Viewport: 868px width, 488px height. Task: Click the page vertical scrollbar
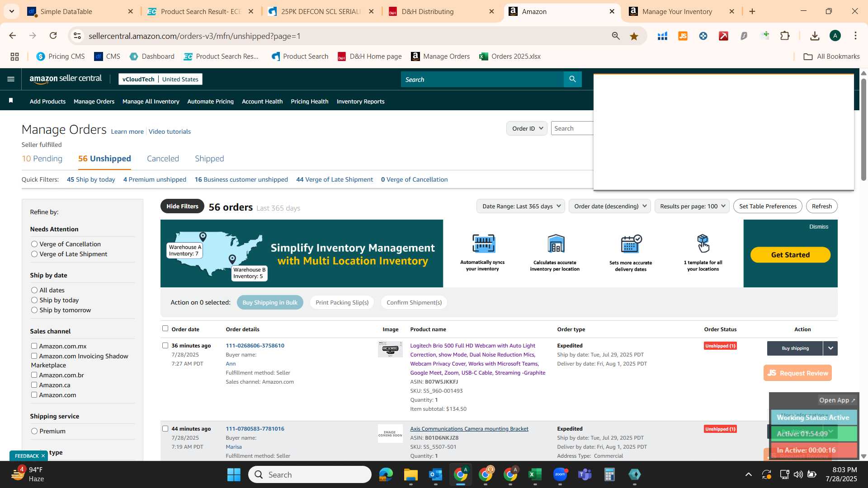[x=863, y=130]
